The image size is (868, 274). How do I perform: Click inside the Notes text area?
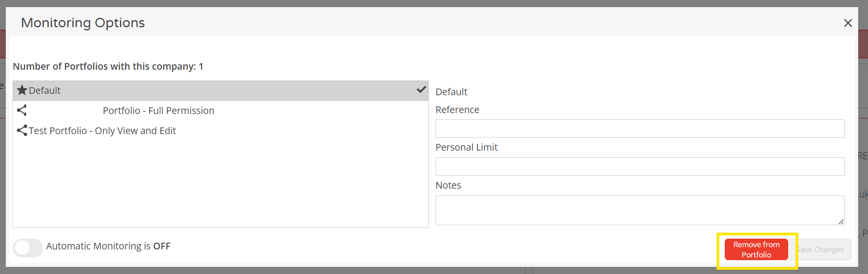pyautogui.click(x=640, y=210)
